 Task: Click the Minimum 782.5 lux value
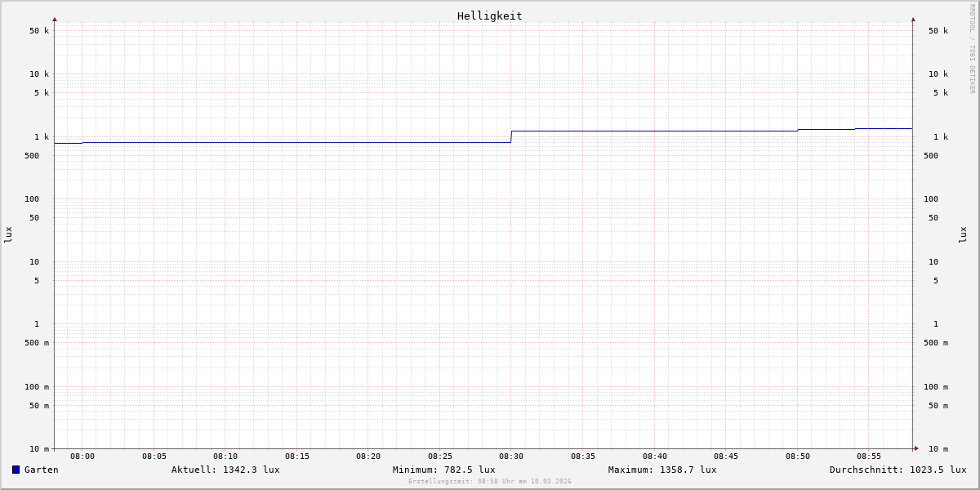tap(443, 470)
